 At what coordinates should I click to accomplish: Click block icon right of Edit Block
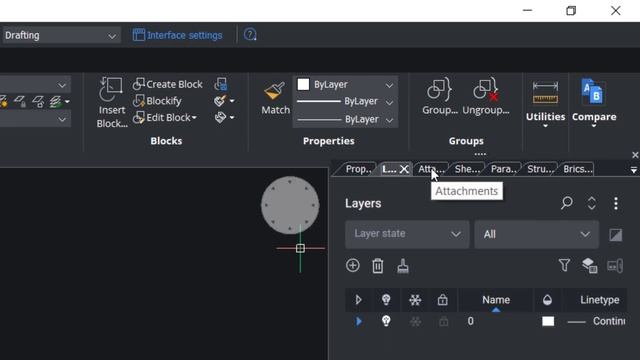(220, 118)
